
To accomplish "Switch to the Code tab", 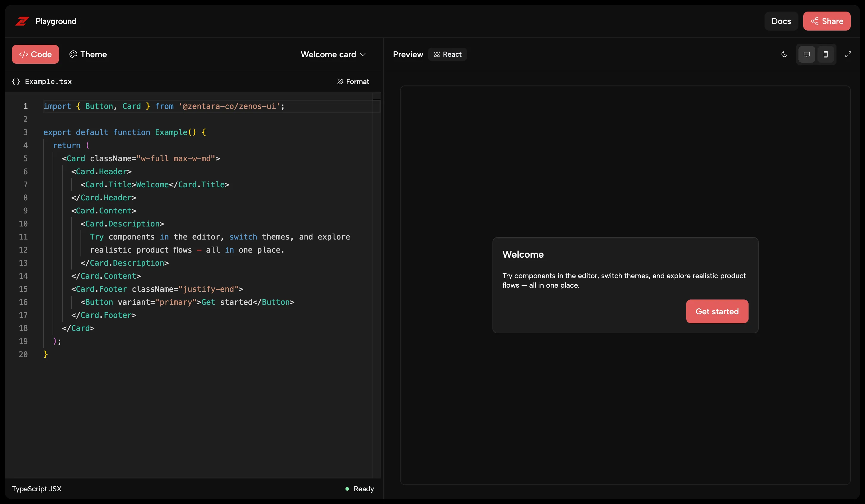I will coord(35,54).
